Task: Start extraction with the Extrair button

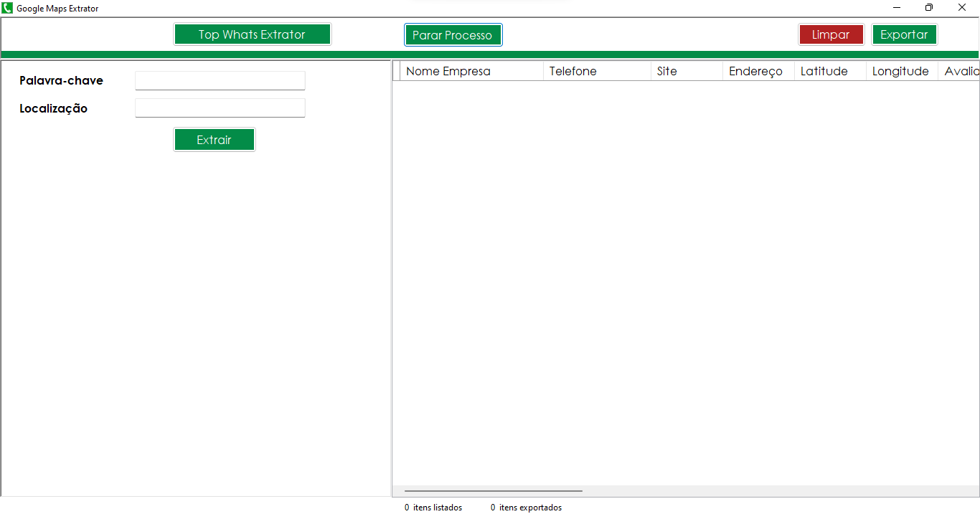Action: 214,140
